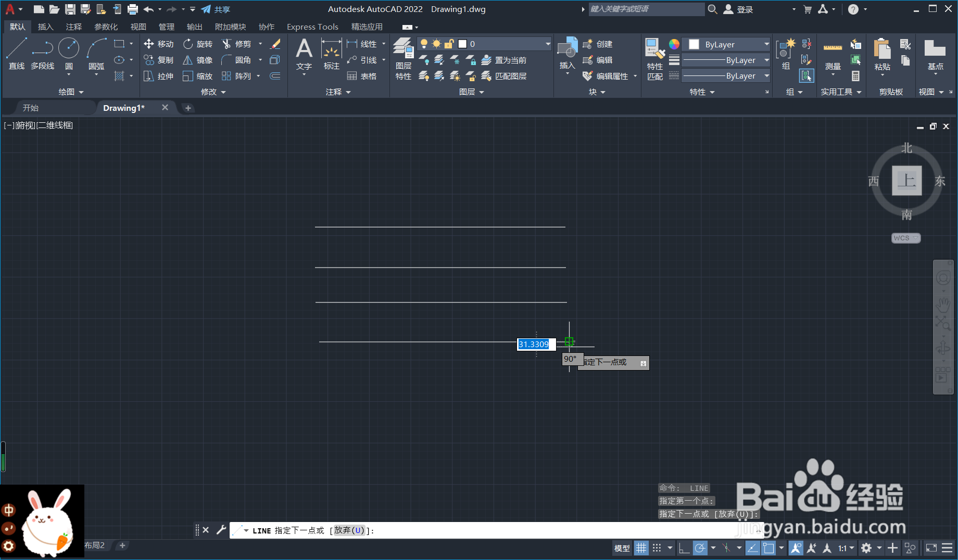Click the layer 0 color square
Screen dimensions: 958x560
[x=462, y=44]
